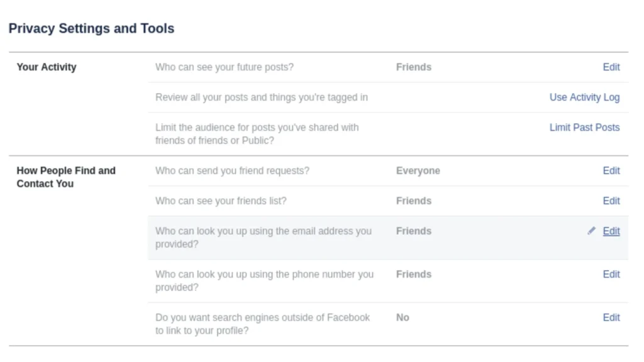This screenshot has height=362, width=644.
Task: Edit phone number lookup setting
Action: tap(611, 274)
